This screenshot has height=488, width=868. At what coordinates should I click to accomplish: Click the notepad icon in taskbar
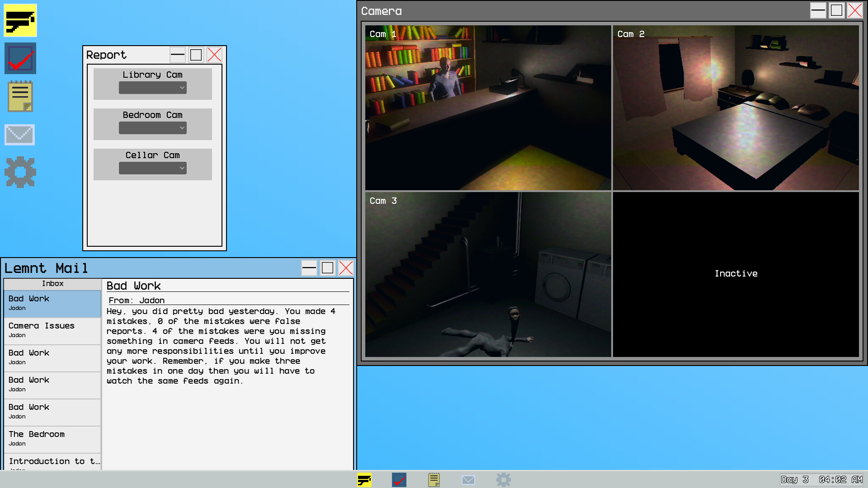tap(434, 479)
